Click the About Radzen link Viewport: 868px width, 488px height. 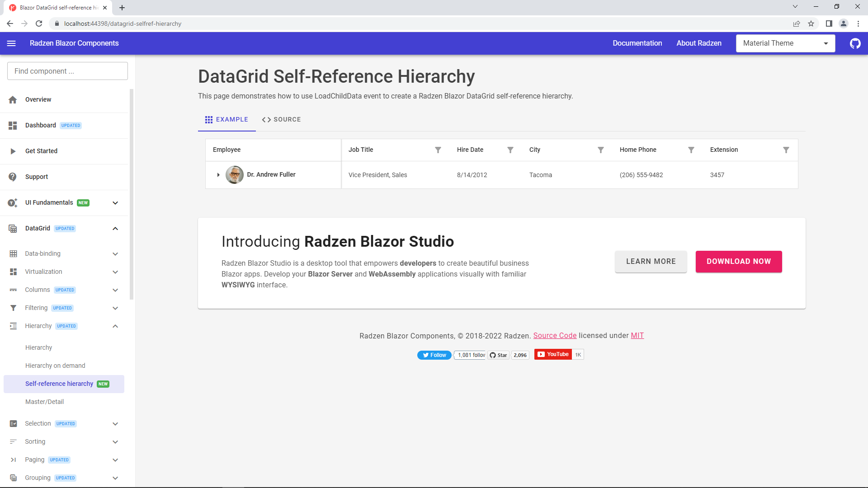(x=699, y=43)
